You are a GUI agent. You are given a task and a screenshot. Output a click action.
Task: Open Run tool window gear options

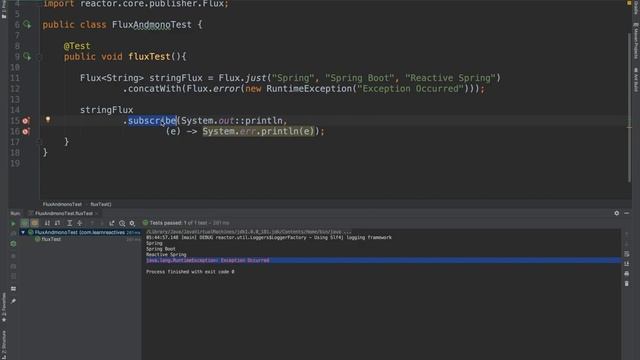coord(616,213)
